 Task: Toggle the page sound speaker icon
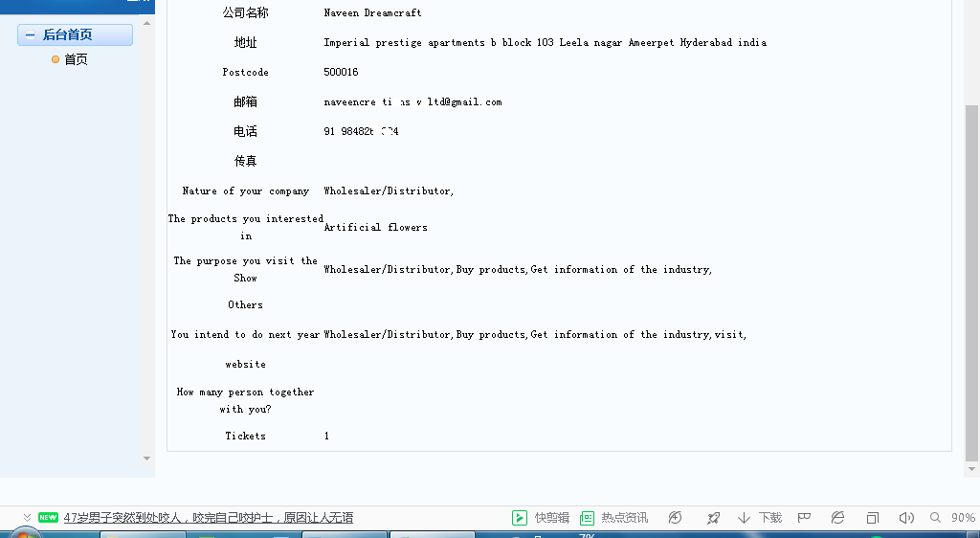coord(906,517)
